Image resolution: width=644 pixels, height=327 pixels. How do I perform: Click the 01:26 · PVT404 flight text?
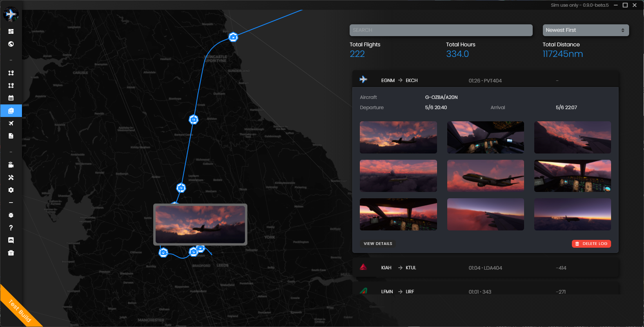click(x=485, y=80)
